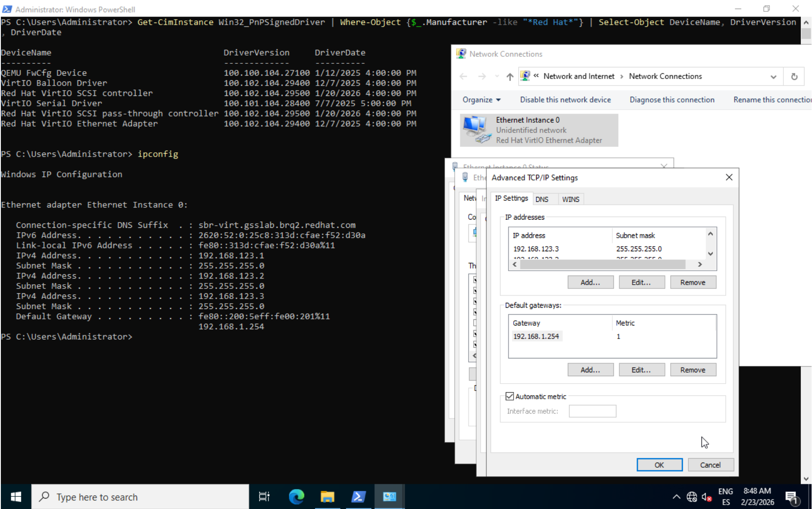The height and width of the screenshot is (509, 812).
Task: Show hidden system tray icons
Action: (x=676, y=497)
